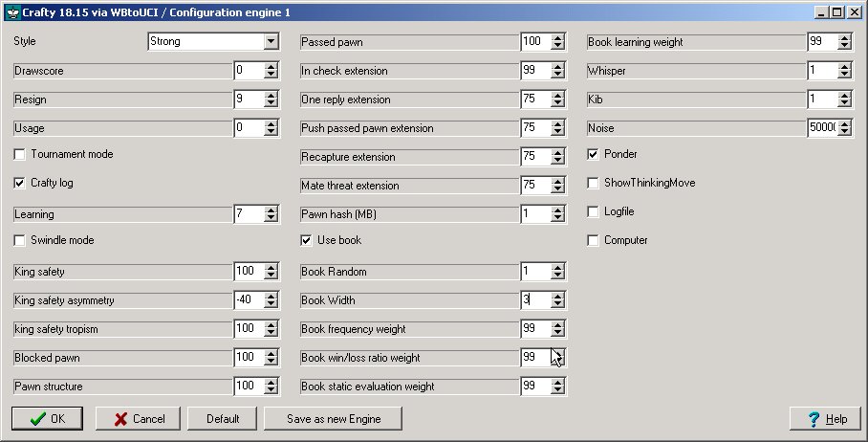Click the Whisper spinner arrows

tap(844, 71)
